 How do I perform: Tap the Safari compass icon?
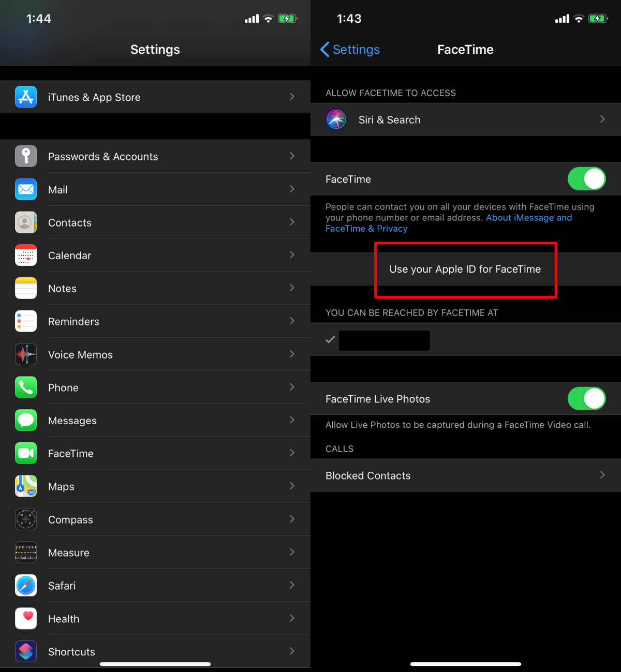26,585
